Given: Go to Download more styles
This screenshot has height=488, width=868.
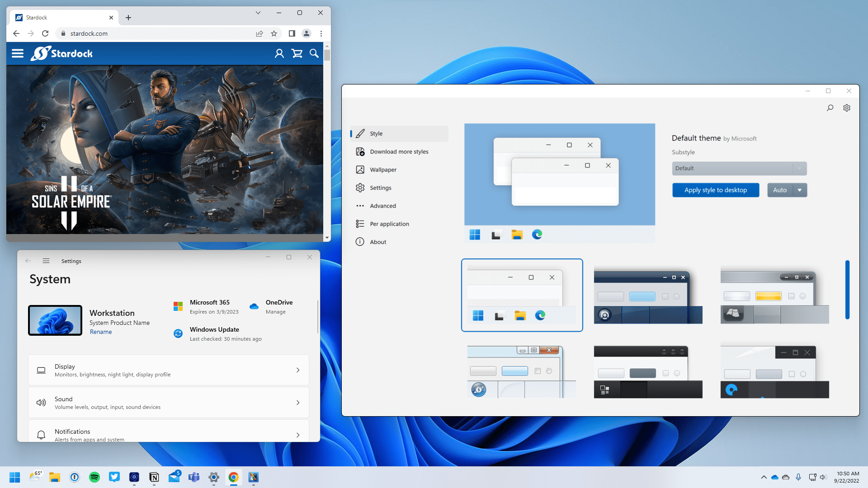Looking at the screenshot, I should point(399,152).
